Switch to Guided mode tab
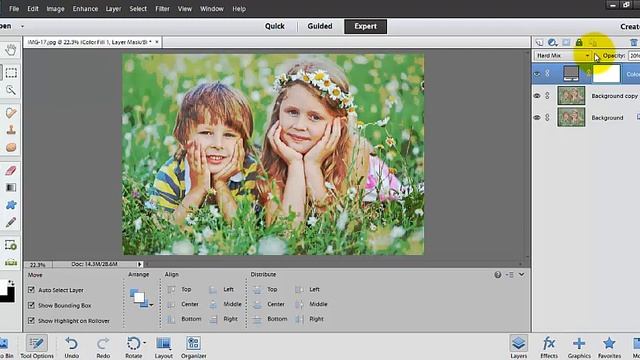This screenshot has width=640, height=360. [x=320, y=26]
